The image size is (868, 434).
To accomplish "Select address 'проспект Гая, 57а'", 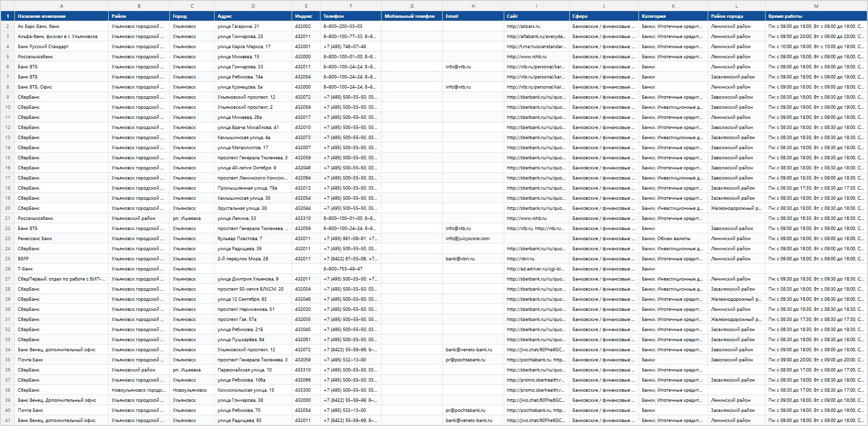I will point(253,319).
